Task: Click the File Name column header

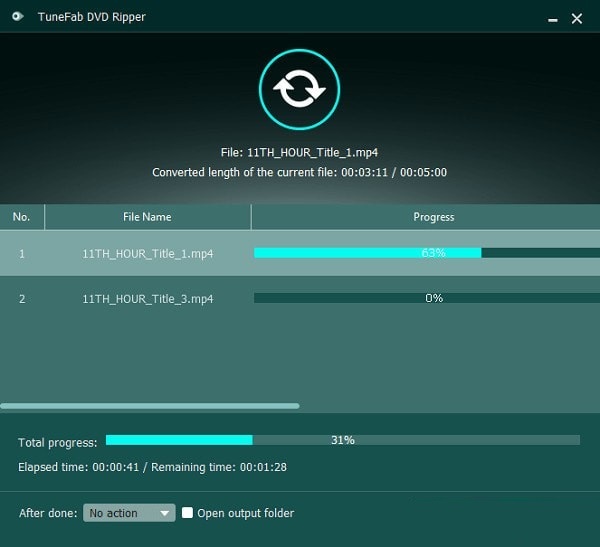Action: [148, 217]
